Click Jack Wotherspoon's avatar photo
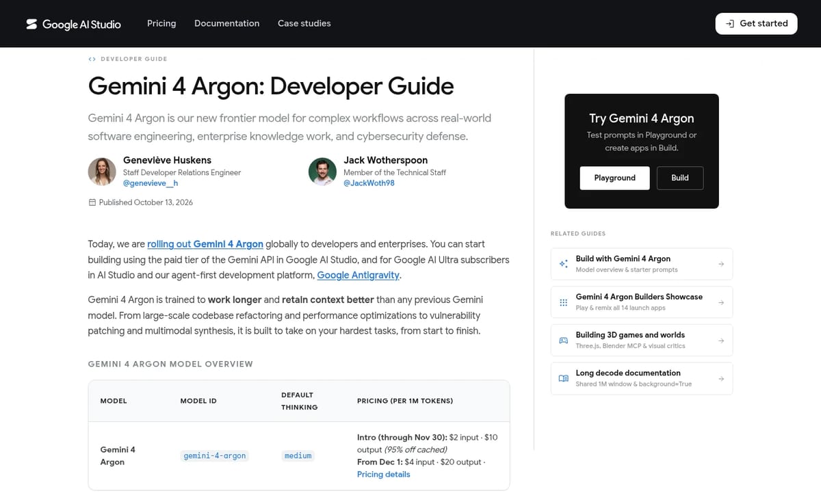 point(322,172)
